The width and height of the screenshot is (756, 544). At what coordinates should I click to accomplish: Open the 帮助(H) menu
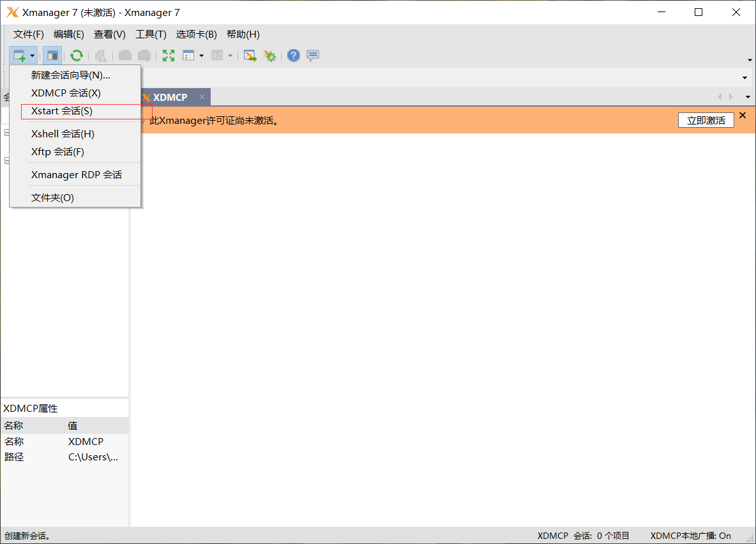pos(243,34)
